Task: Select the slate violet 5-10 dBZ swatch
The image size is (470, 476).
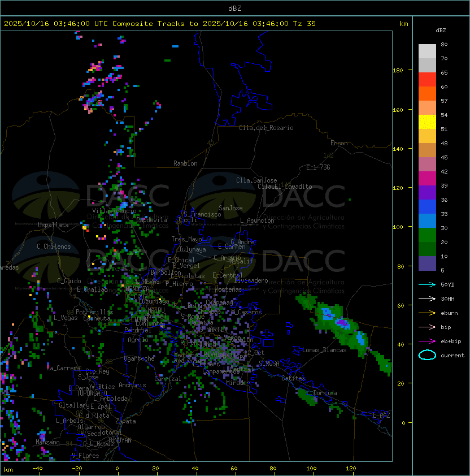Action: 427,263
